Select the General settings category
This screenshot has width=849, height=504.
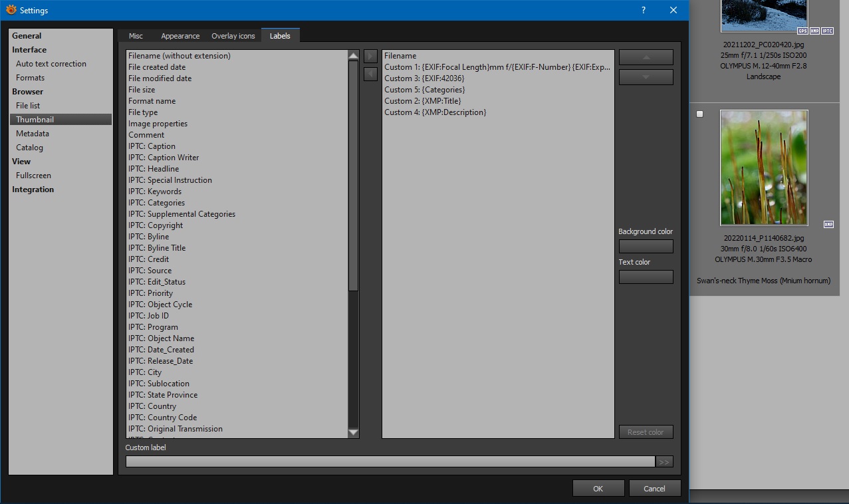(x=27, y=36)
